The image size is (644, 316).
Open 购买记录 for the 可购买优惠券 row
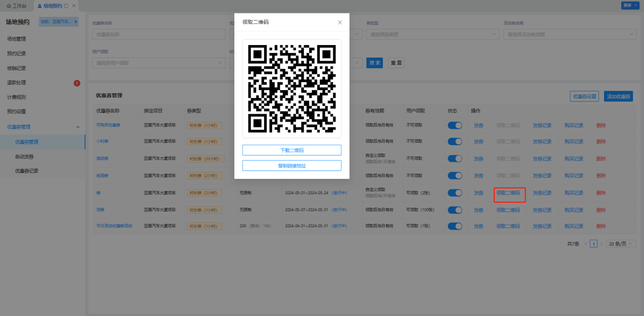point(574,125)
